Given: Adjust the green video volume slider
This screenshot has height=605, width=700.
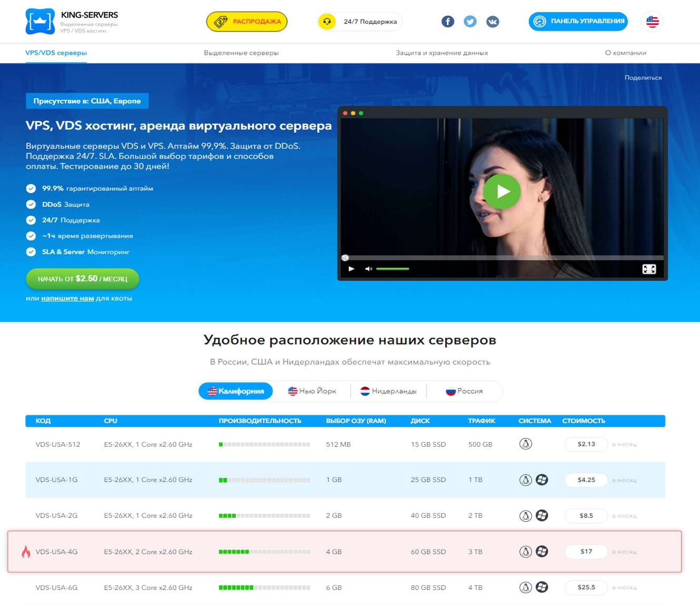Looking at the screenshot, I should point(393,269).
